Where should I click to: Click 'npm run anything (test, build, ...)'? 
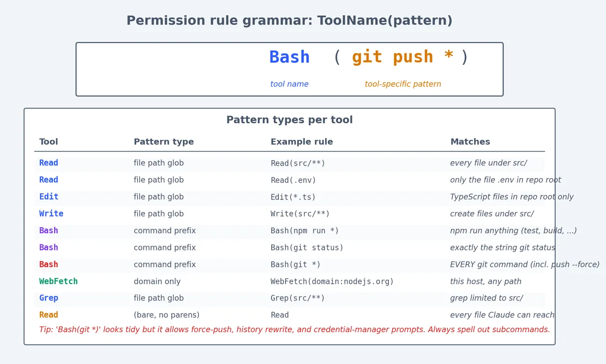click(514, 231)
